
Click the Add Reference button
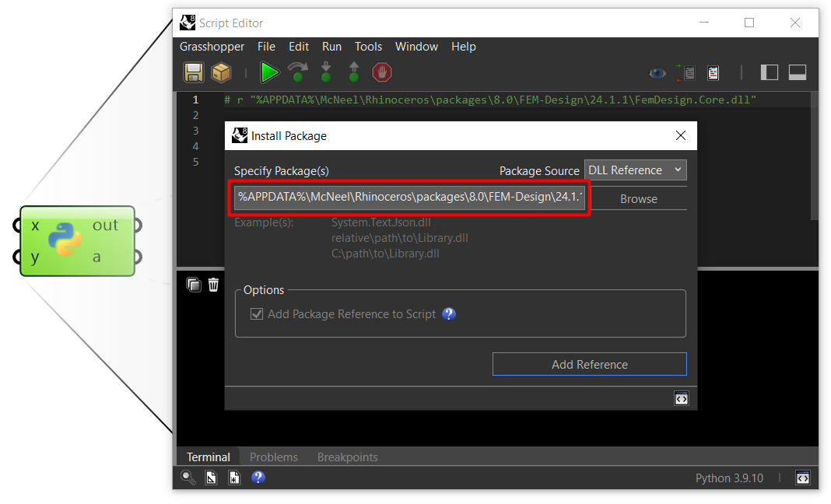point(589,364)
